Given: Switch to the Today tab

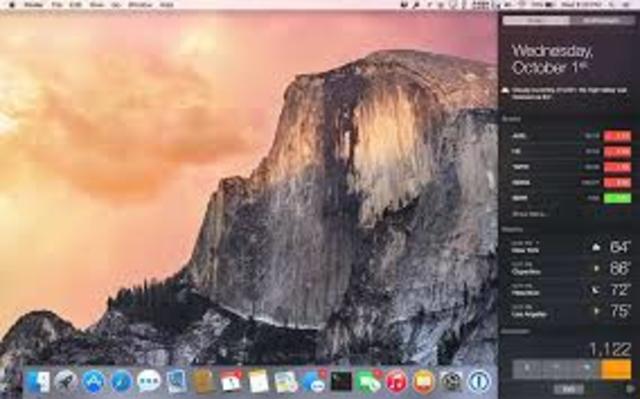Looking at the screenshot, I should [536, 20].
